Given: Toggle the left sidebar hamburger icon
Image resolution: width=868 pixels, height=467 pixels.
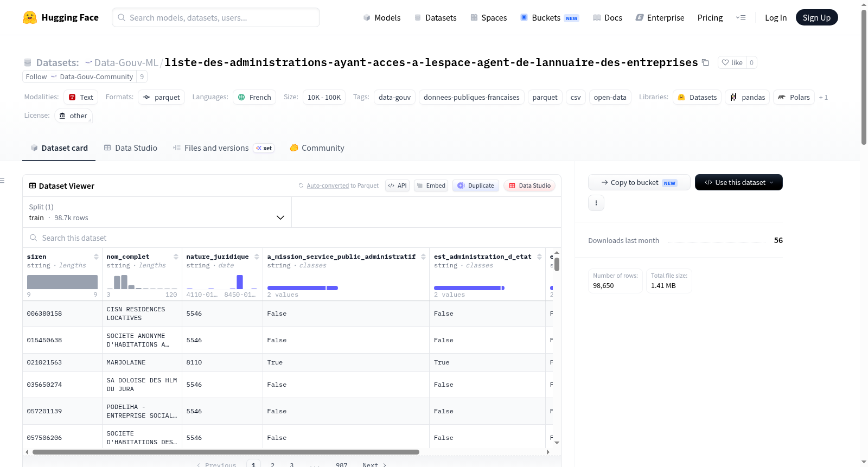Looking at the screenshot, I should (2, 181).
